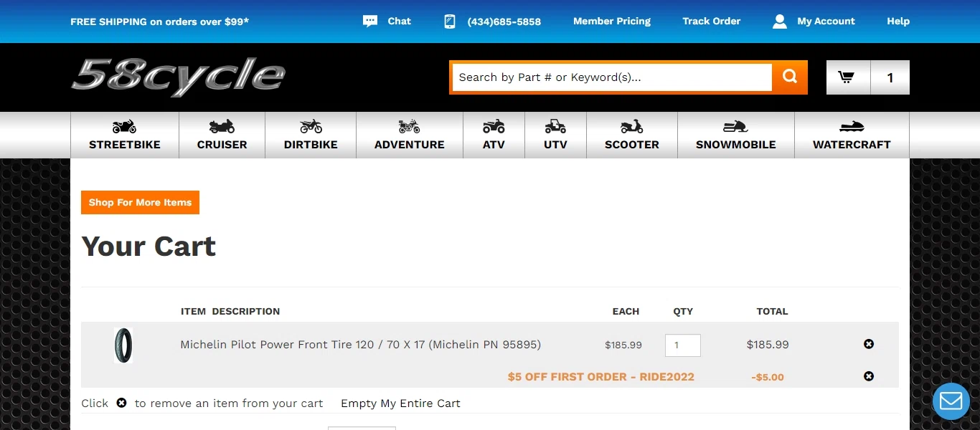Click the Chat link
Image resolution: width=980 pixels, height=430 pixels.
400,21
